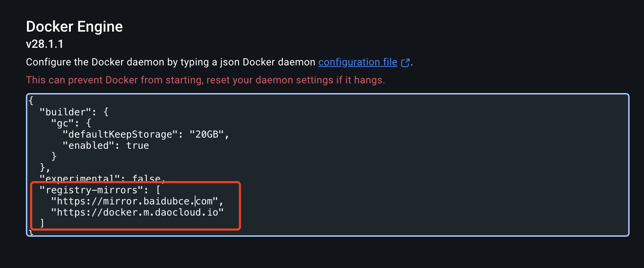Click the true value after enabled

pos(137,145)
